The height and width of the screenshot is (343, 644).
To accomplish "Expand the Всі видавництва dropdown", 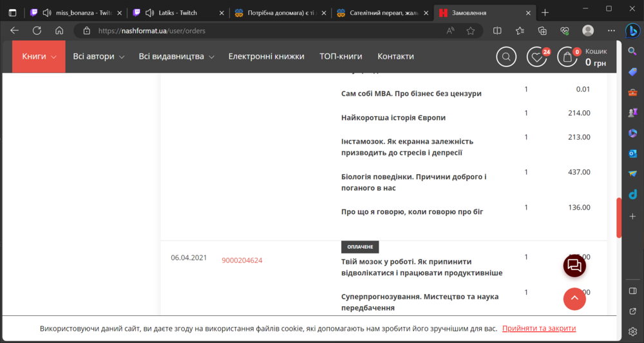I will tap(176, 56).
